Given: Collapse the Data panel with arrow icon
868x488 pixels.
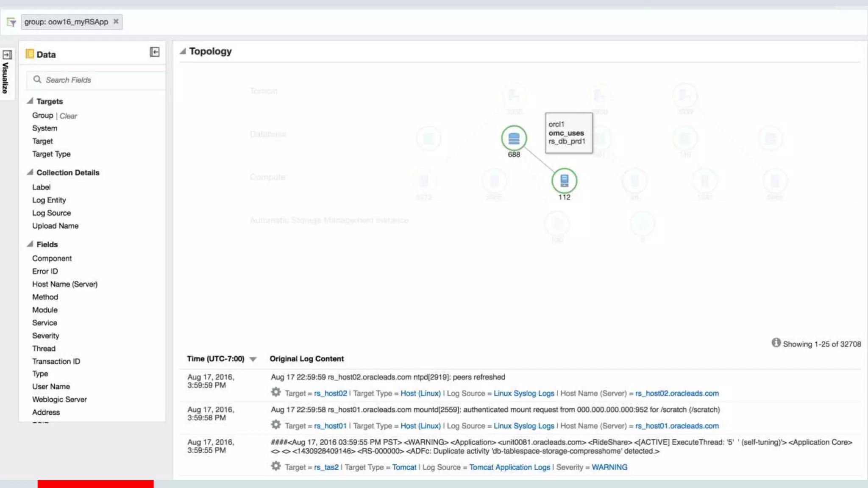Looking at the screenshot, I should coord(155,52).
